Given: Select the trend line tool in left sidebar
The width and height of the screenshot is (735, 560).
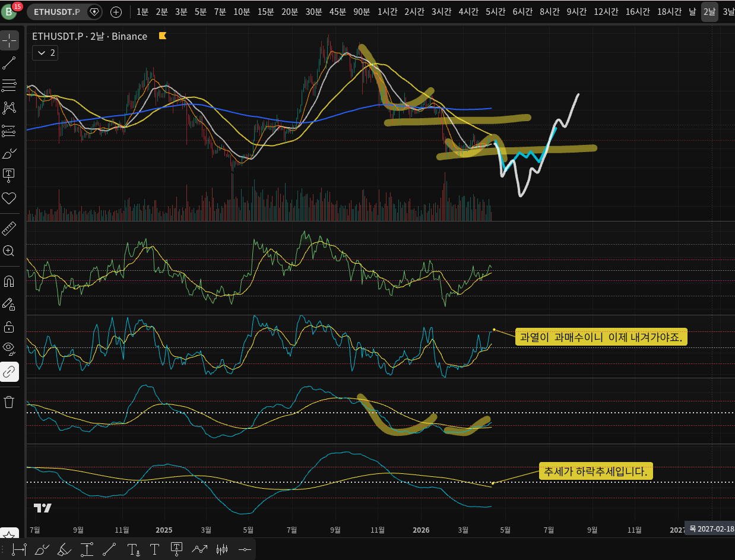Looking at the screenshot, I should [x=9, y=63].
